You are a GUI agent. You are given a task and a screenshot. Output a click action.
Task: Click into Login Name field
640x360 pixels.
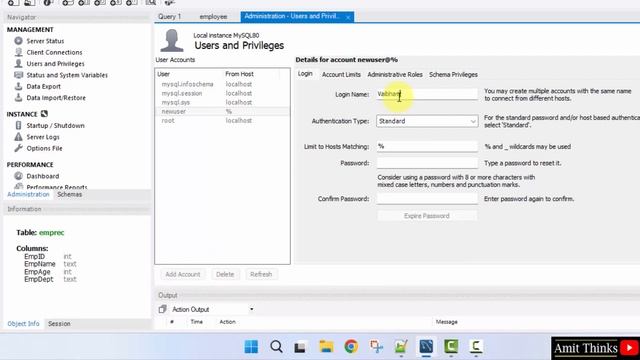(427, 94)
